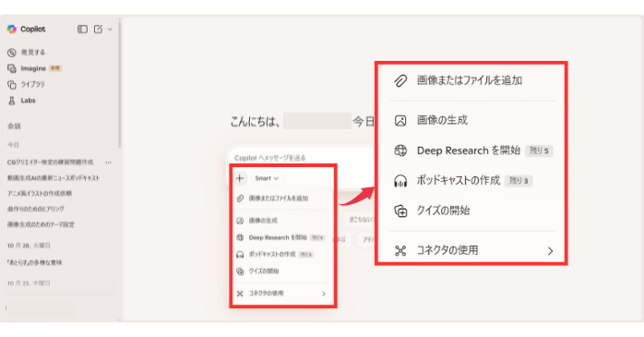Open 発見する in the sidebar

26,53
